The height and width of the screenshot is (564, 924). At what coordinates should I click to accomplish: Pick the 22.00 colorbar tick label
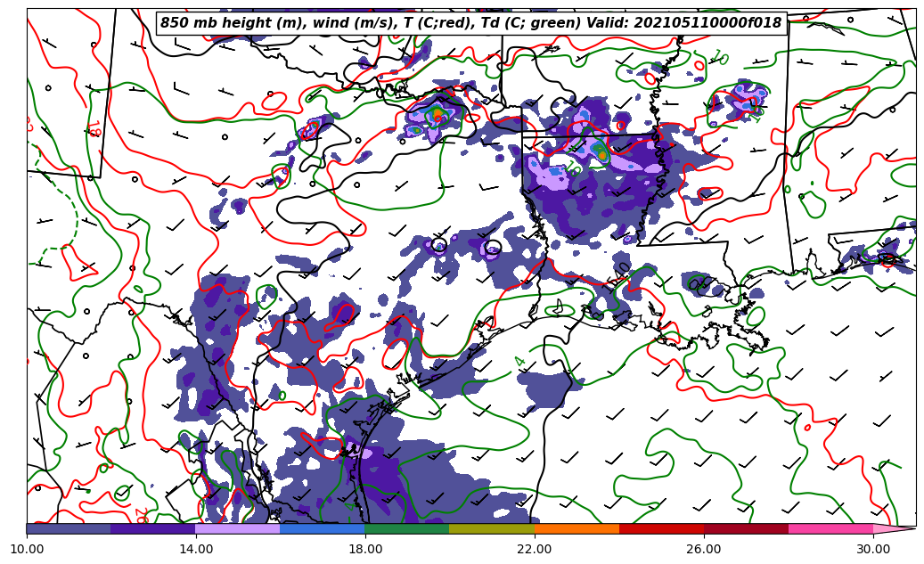[535, 549]
